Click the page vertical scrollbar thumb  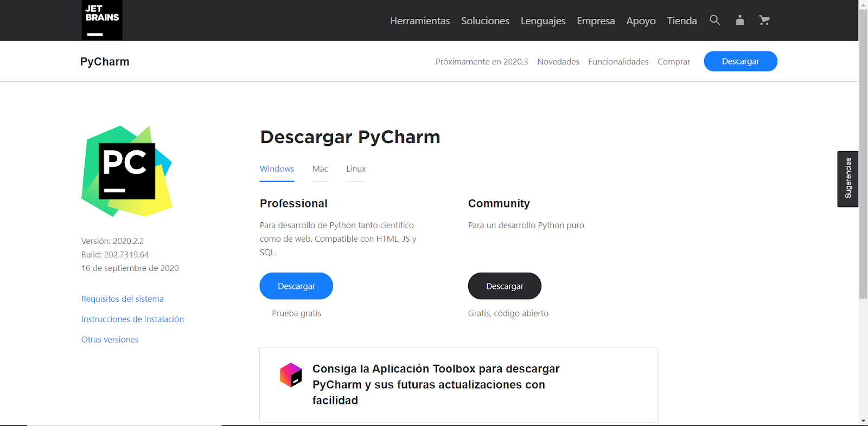(x=863, y=153)
